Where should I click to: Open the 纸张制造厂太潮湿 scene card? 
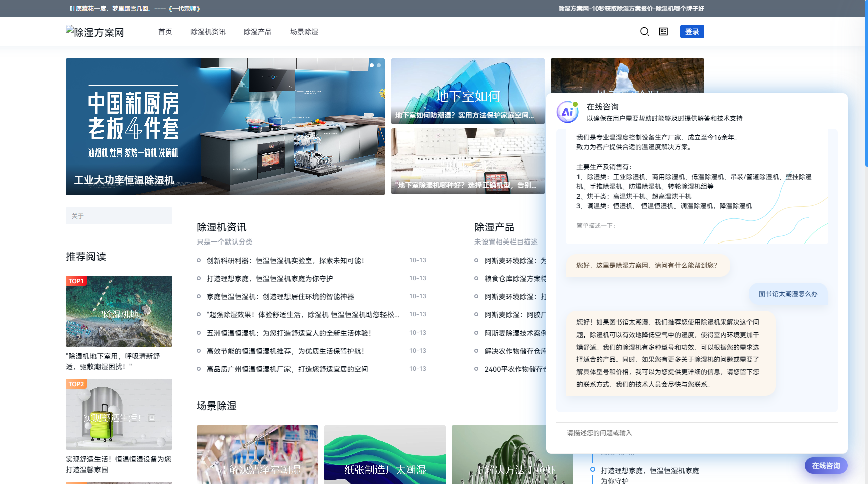tap(384, 454)
